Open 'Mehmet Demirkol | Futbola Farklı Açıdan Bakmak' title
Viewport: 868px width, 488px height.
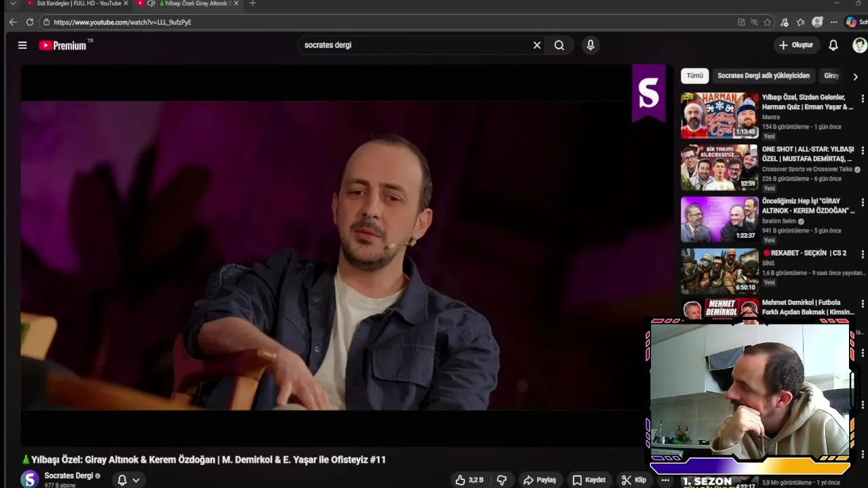tap(807, 307)
